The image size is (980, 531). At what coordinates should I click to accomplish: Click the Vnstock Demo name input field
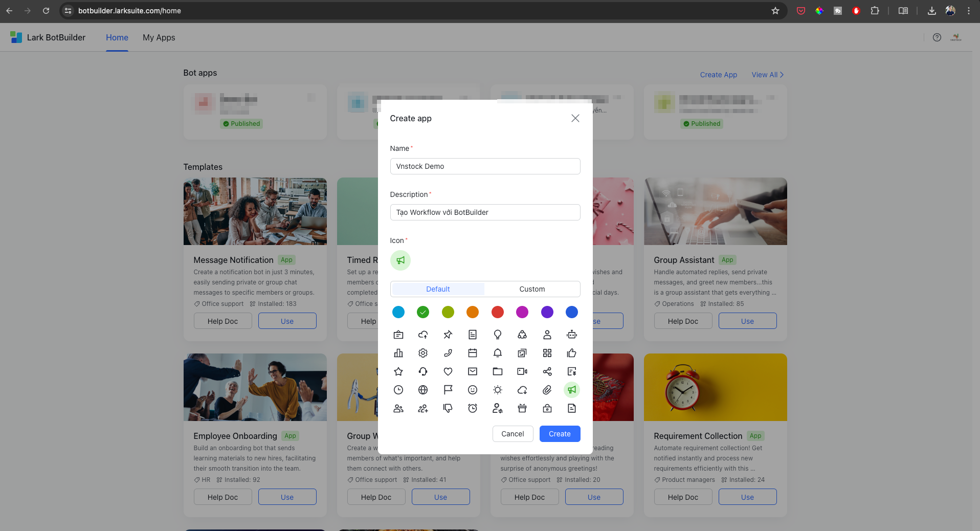point(485,166)
